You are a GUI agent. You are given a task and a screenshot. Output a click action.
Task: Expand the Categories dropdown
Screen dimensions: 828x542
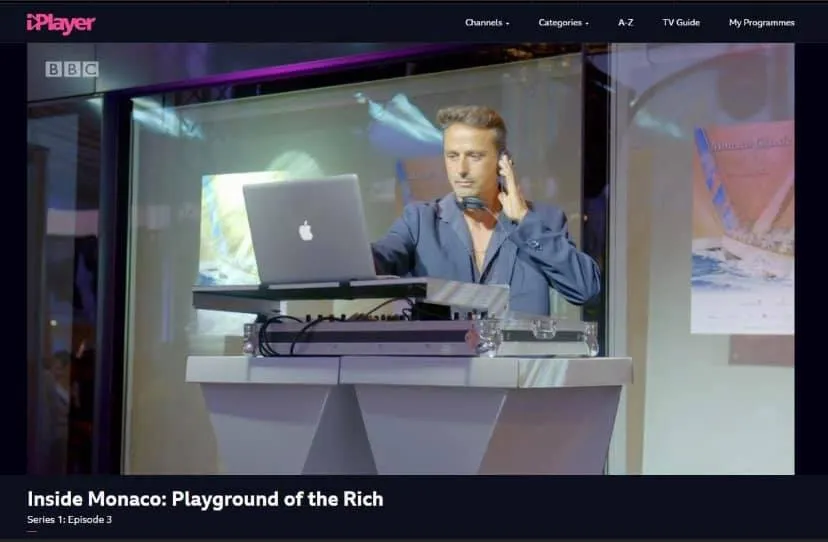560,22
